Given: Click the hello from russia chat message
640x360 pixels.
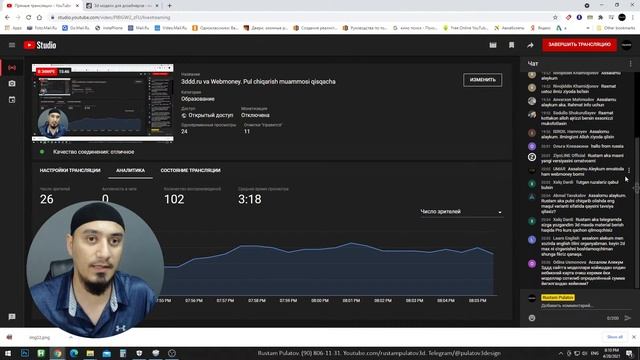Looking at the screenshot, I should [x=607, y=146].
